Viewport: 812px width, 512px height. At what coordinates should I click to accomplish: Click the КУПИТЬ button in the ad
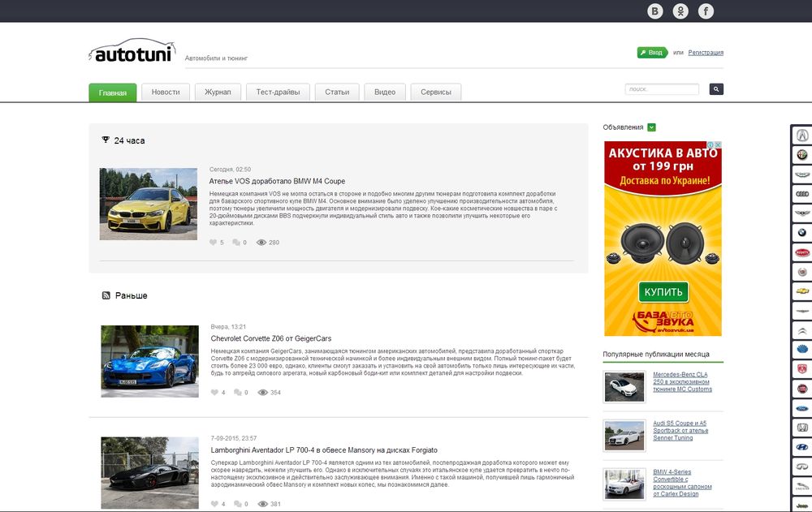pyautogui.click(x=663, y=292)
